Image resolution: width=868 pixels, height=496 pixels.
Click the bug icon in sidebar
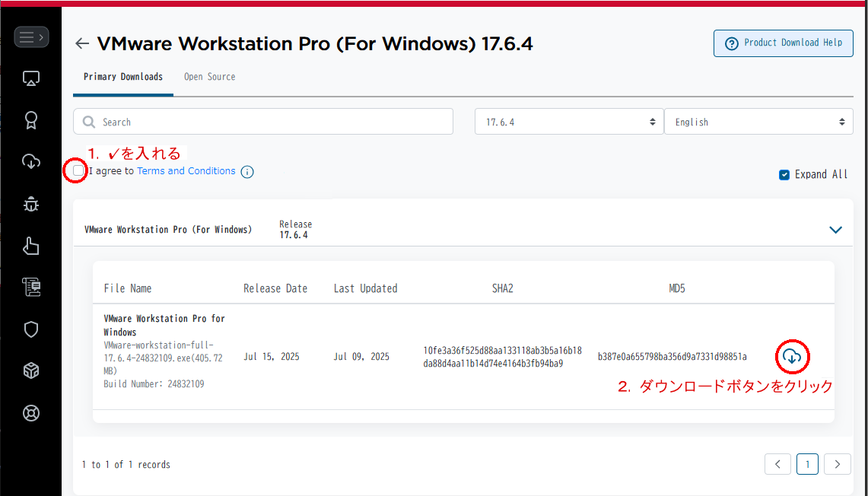[x=31, y=204]
